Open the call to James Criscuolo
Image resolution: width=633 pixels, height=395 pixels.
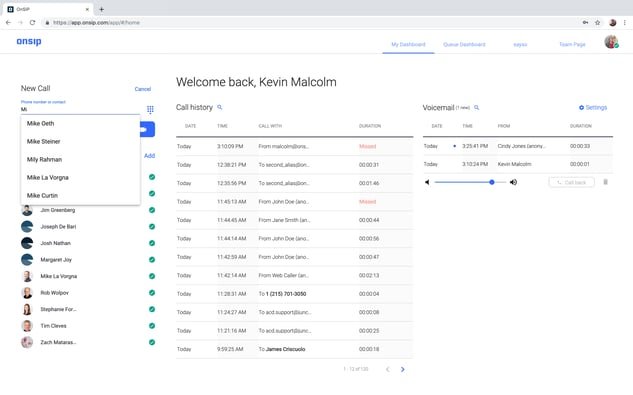(294, 349)
